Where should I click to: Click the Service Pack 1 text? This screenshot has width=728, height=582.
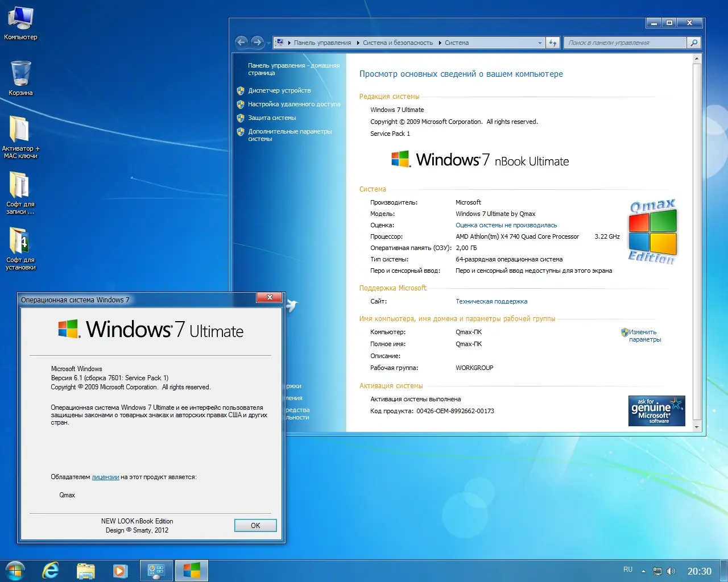[x=390, y=134]
